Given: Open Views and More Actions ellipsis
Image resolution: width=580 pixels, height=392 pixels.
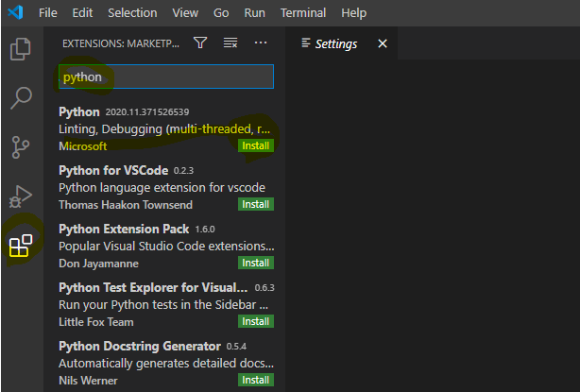Looking at the screenshot, I should coord(261,43).
